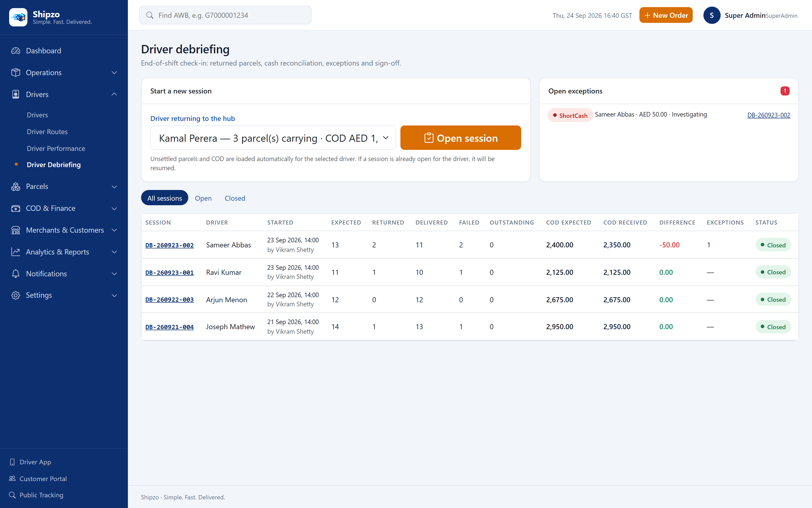
Task: Switch to the Closed sessions tab
Action: [235, 198]
